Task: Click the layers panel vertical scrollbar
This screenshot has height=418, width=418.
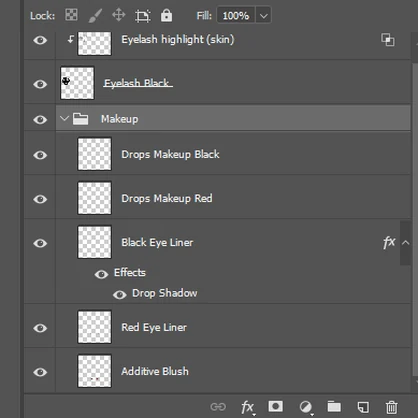Action: (x=415, y=220)
